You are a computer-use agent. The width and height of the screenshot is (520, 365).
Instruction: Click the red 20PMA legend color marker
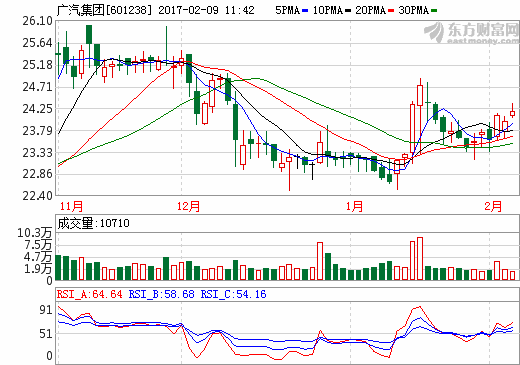[391, 11]
